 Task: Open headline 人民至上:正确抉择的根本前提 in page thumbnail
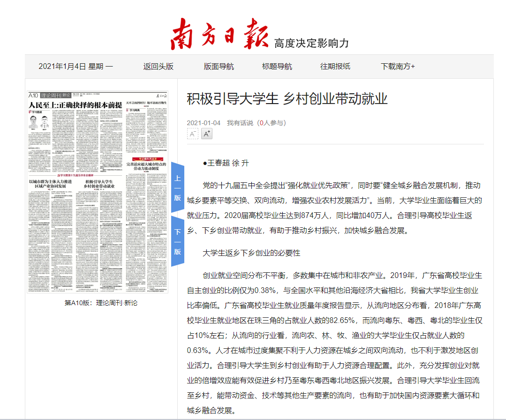point(75,105)
